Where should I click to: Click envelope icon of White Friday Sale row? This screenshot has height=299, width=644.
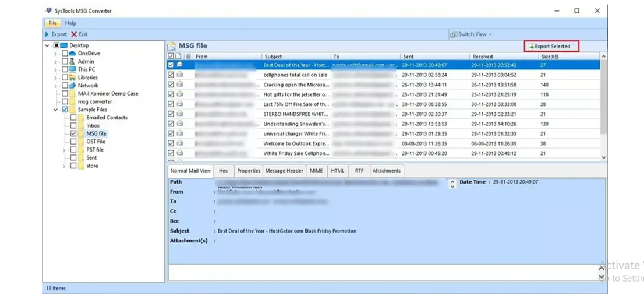[179, 153]
